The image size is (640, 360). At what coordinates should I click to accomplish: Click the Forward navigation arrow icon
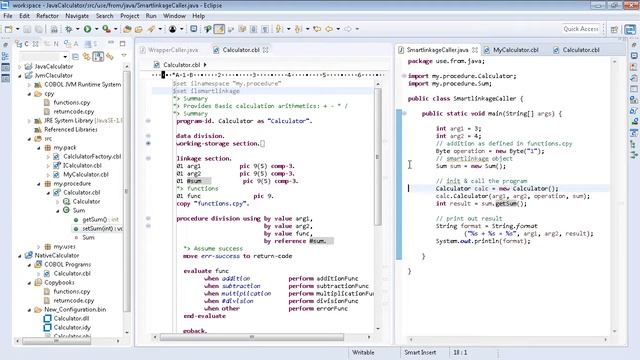click(348, 29)
